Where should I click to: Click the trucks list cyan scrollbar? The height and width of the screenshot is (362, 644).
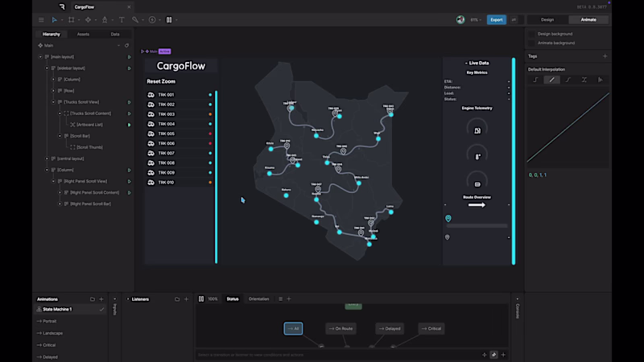(x=216, y=177)
